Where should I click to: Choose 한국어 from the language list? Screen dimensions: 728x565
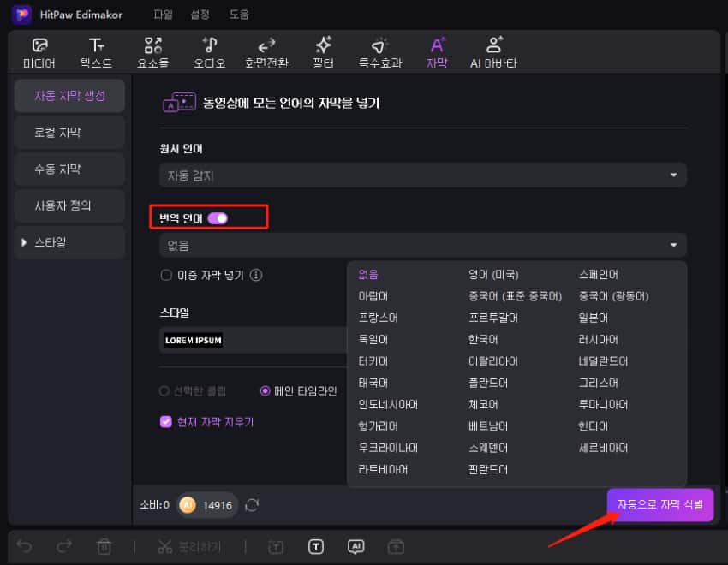tap(484, 340)
